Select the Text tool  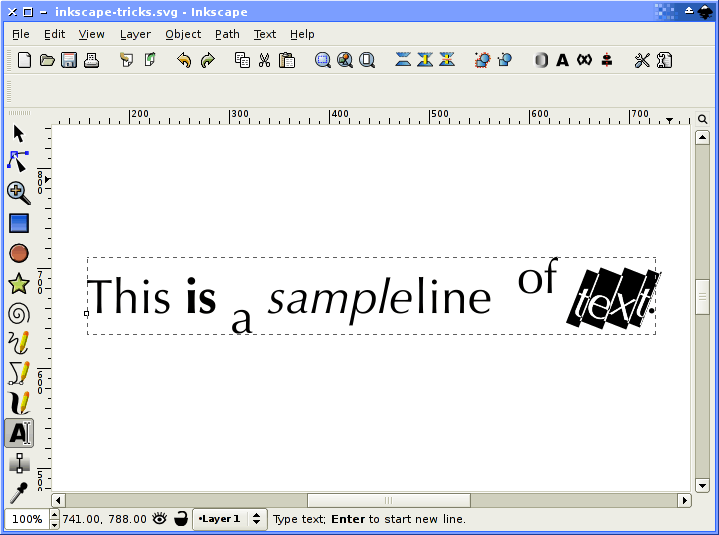point(19,433)
